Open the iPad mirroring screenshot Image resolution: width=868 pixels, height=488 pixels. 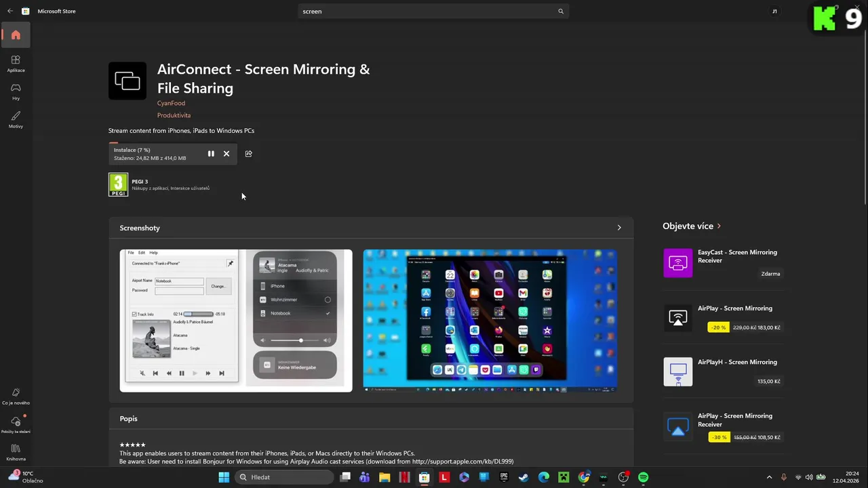pos(490,321)
